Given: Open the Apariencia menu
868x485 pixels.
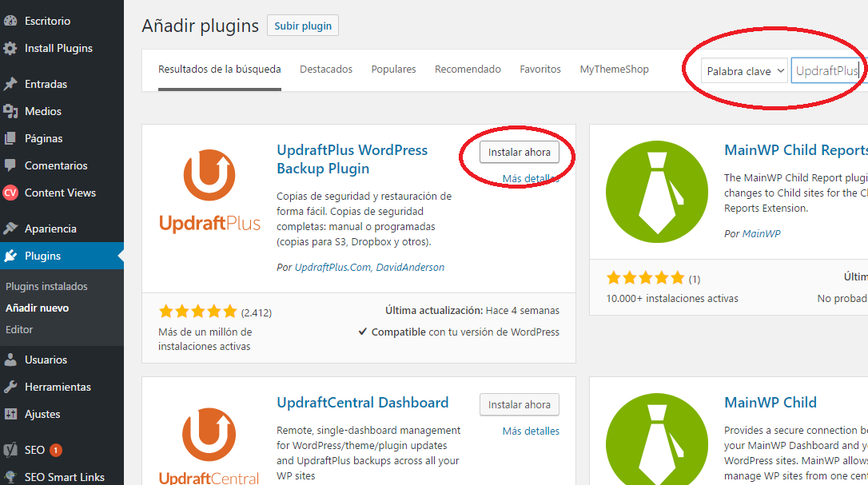Looking at the screenshot, I should pos(50,229).
